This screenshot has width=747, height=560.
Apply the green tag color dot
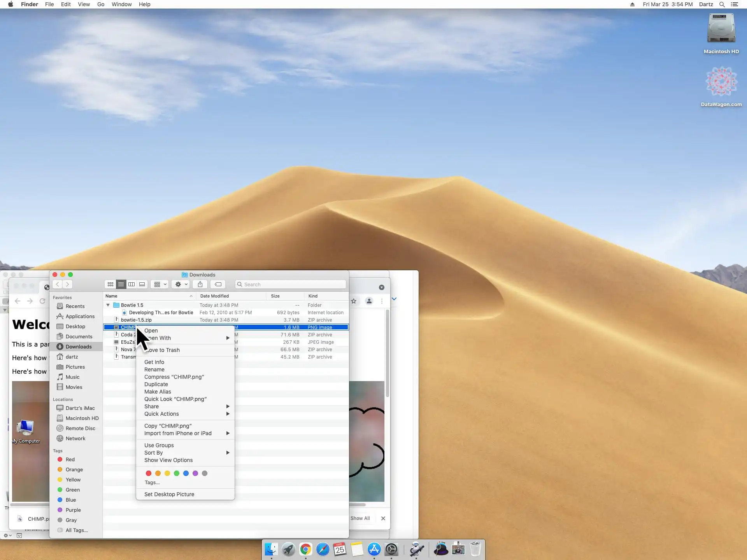[x=177, y=473]
